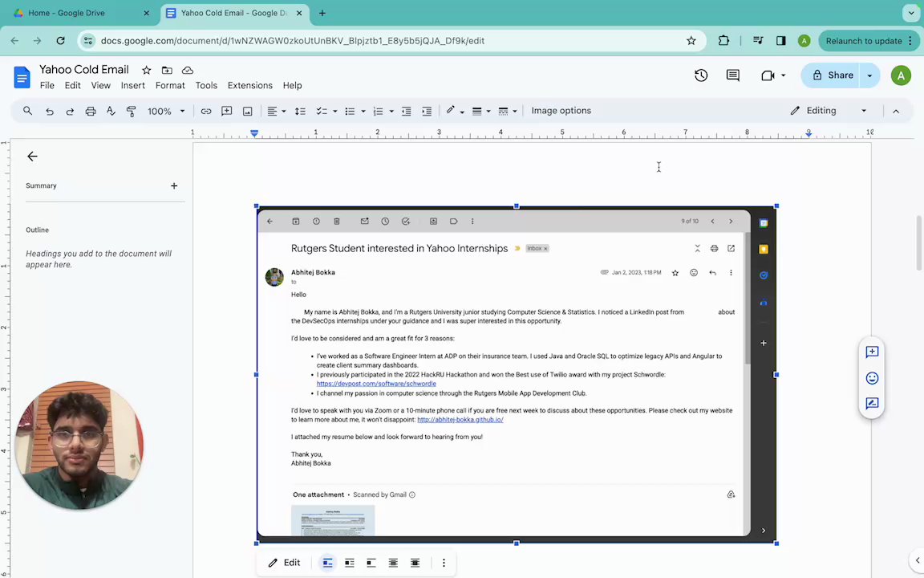Screen dimensions: 924x578
Task: Click Image options button
Action: [561, 111]
